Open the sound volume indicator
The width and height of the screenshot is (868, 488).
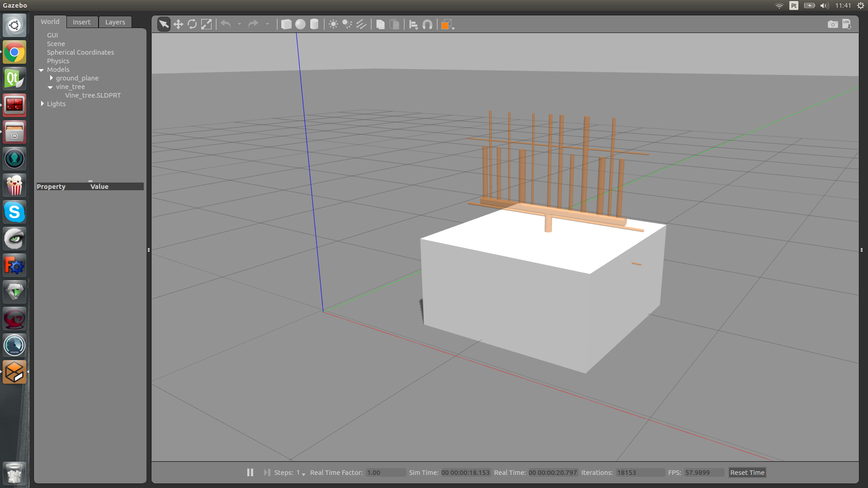(825, 5)
